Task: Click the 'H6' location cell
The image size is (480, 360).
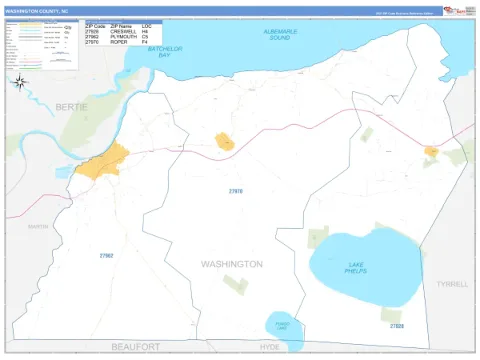Action: [x=145, y=32]
